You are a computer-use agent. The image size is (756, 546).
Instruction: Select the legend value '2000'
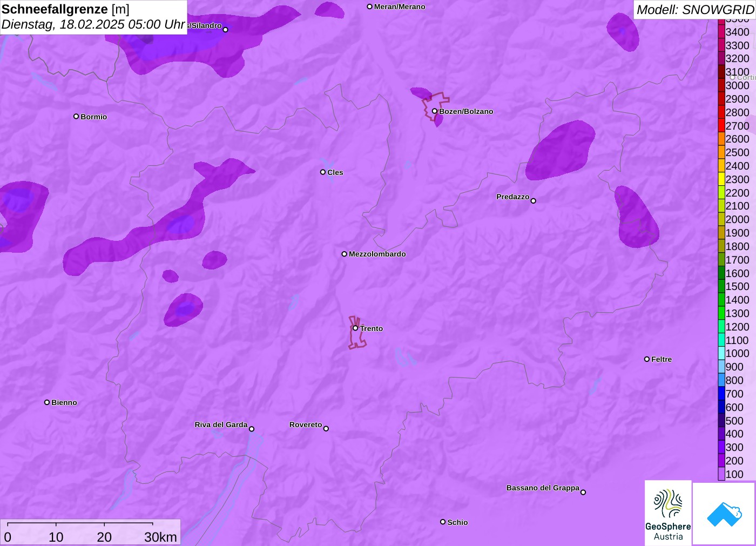[x=737, y=219]
